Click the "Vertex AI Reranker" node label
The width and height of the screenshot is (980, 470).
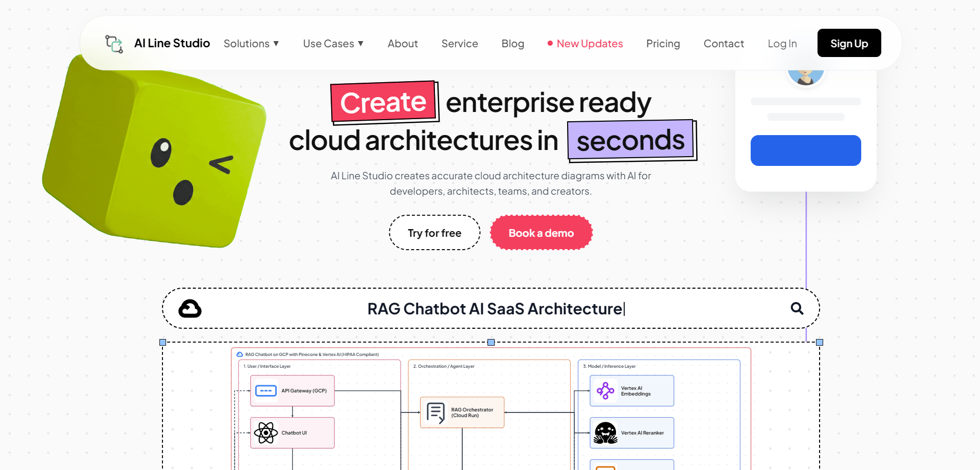click(x=642, y=433)
